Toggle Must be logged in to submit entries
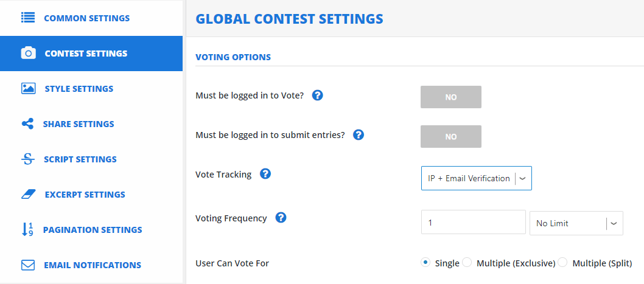 (x=451, y=137)
